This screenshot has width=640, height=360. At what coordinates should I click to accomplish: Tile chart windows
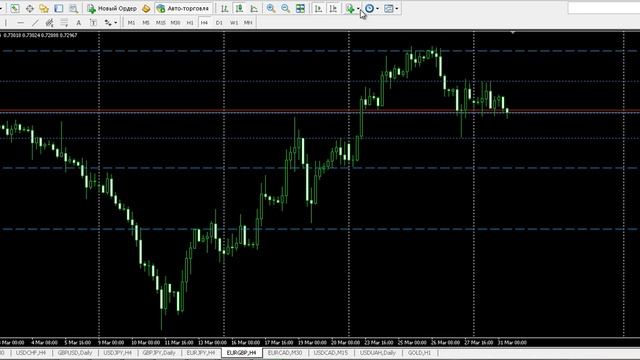[300, 8]
